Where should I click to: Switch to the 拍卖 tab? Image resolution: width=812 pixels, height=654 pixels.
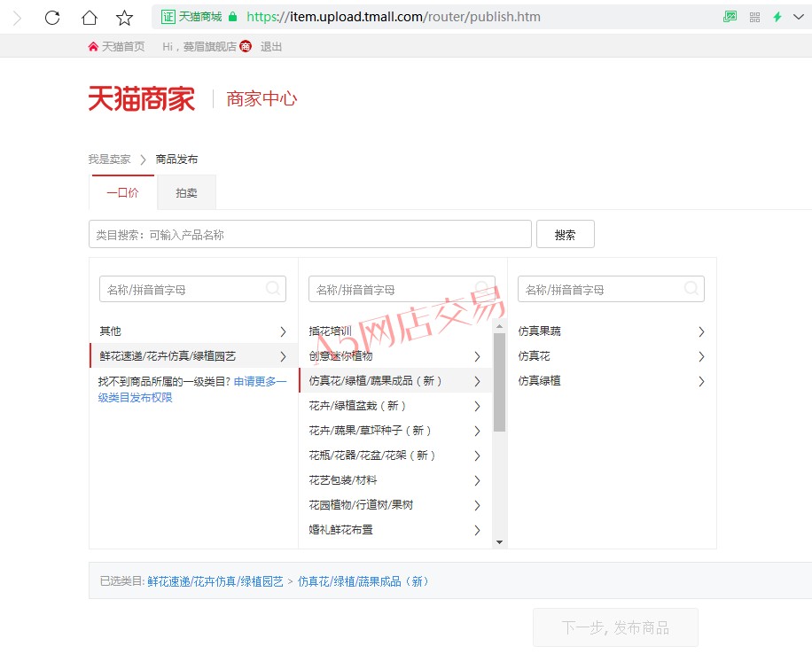[x=186, y=192]
